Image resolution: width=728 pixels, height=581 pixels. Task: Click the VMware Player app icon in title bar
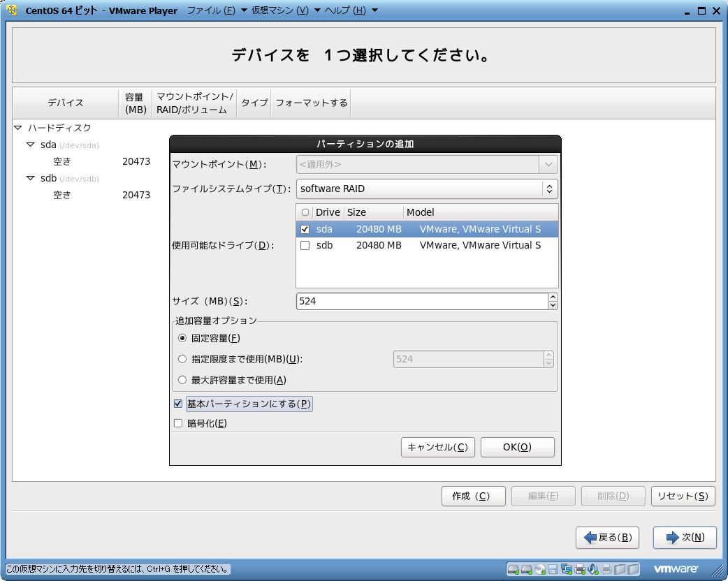(x=12, y=10)
